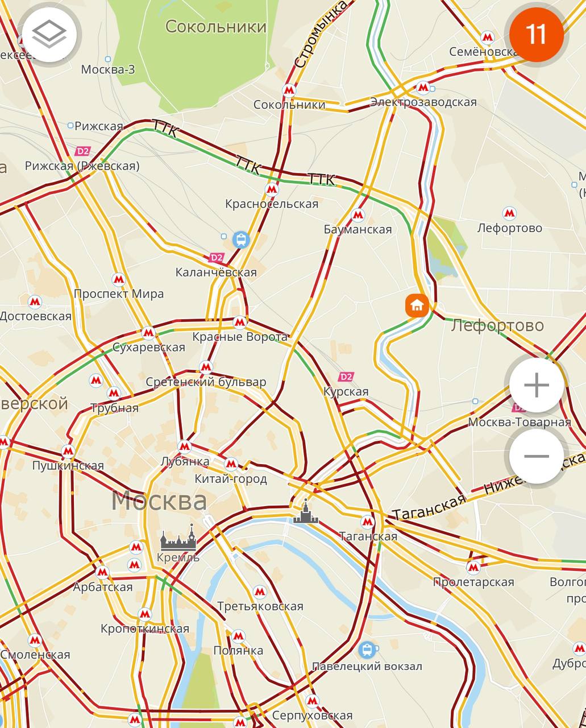Zoom in with the plus button

click(536, 386)
